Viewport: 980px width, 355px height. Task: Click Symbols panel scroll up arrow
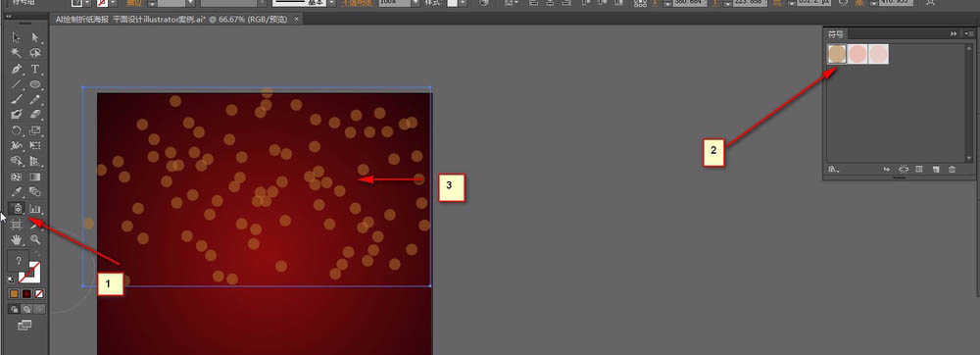pyautogui.click(x=969, y=48)
